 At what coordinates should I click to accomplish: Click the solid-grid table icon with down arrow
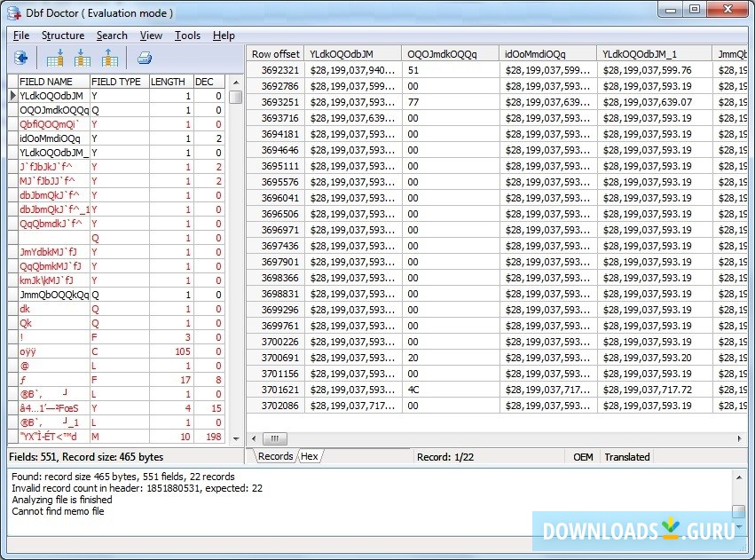[55, 59]
